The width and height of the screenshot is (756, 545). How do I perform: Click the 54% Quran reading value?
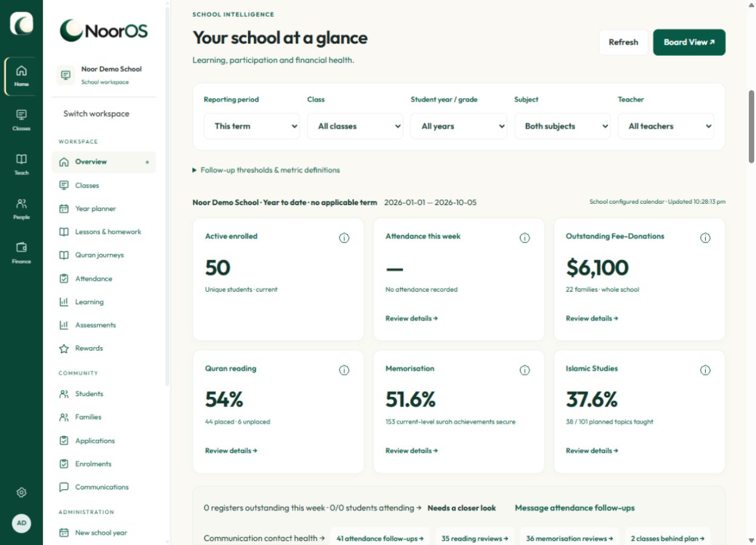[224, 399]
